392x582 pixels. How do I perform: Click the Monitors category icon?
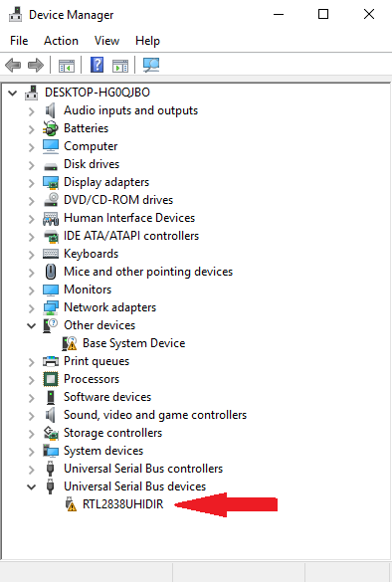51,290
